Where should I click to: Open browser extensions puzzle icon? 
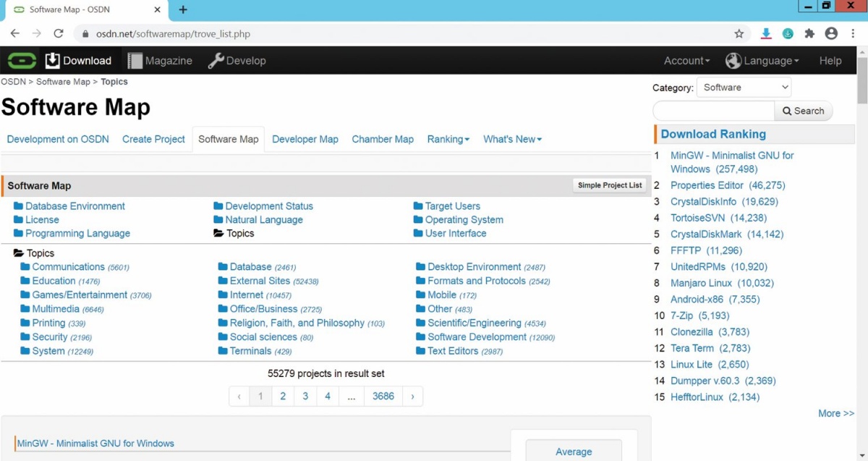tap(809, 33)
